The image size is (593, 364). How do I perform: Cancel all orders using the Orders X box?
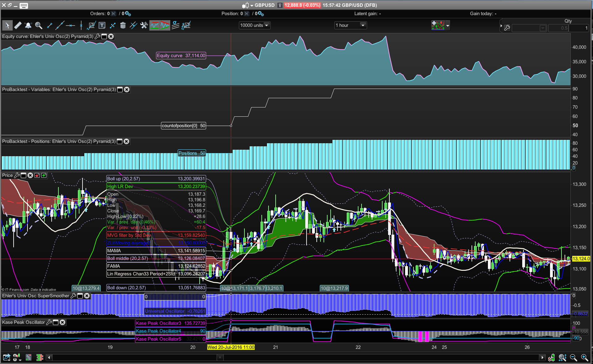[113, 14]
